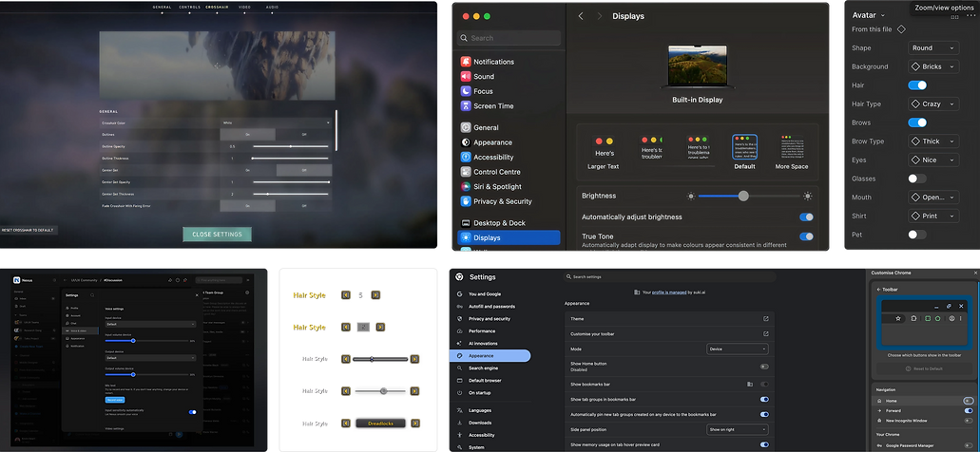This screenshot has height=452, width=980.
Task: Open Shape dropdown showing Round
Action: coord(933,47)
